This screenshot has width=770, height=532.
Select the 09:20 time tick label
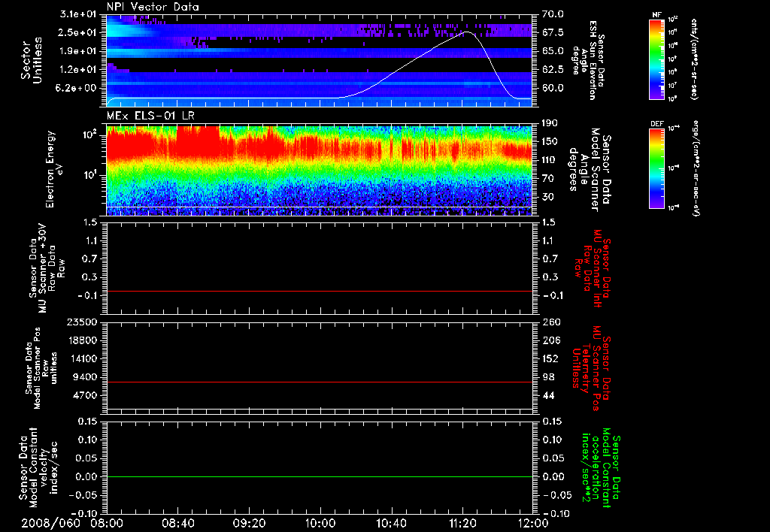click(x=248, y=521)
